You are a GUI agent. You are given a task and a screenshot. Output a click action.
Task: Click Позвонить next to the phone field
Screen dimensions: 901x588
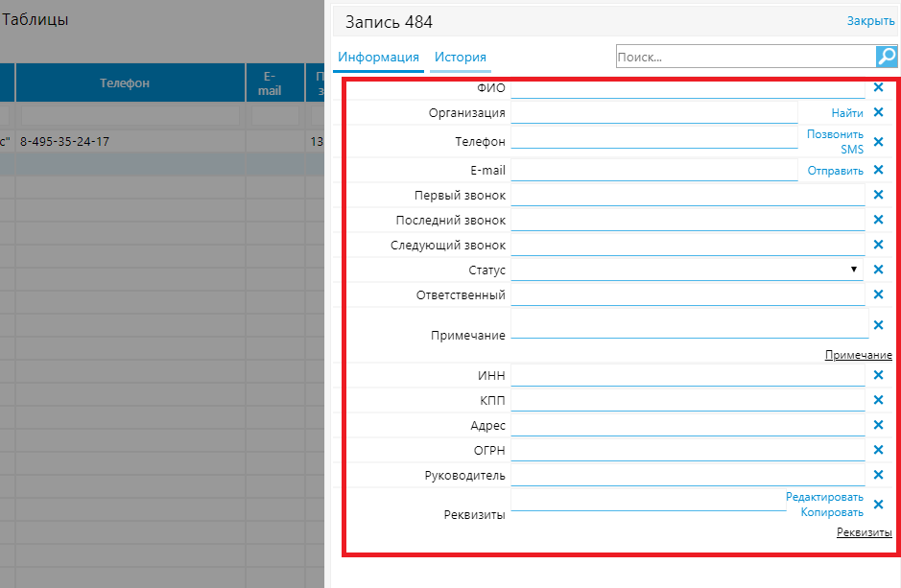(x=835, y=134)
